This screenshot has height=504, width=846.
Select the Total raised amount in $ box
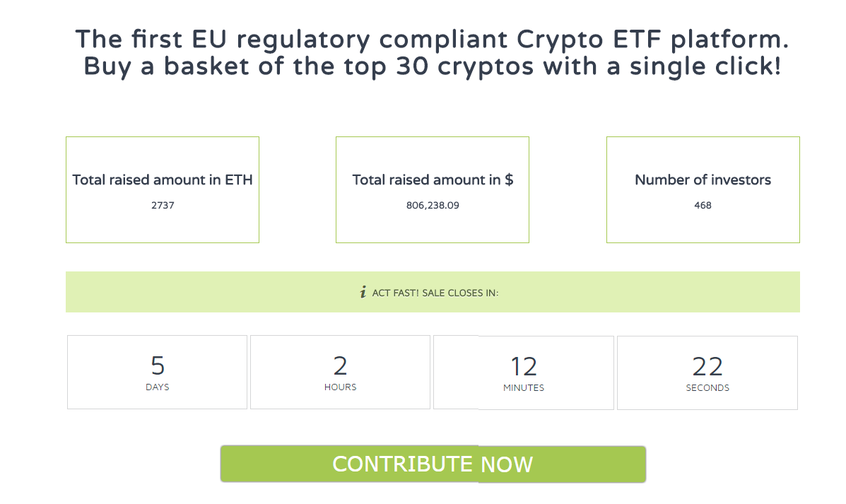432,190
